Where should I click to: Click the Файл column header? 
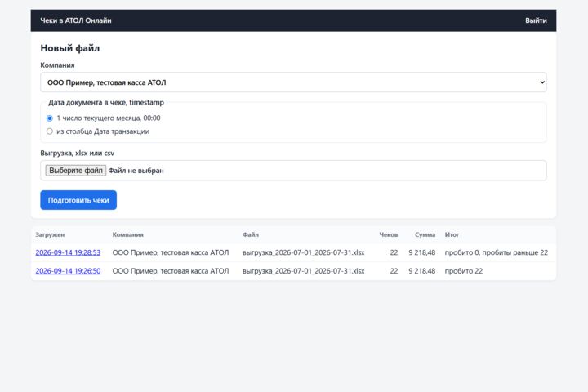click(251, 234)
